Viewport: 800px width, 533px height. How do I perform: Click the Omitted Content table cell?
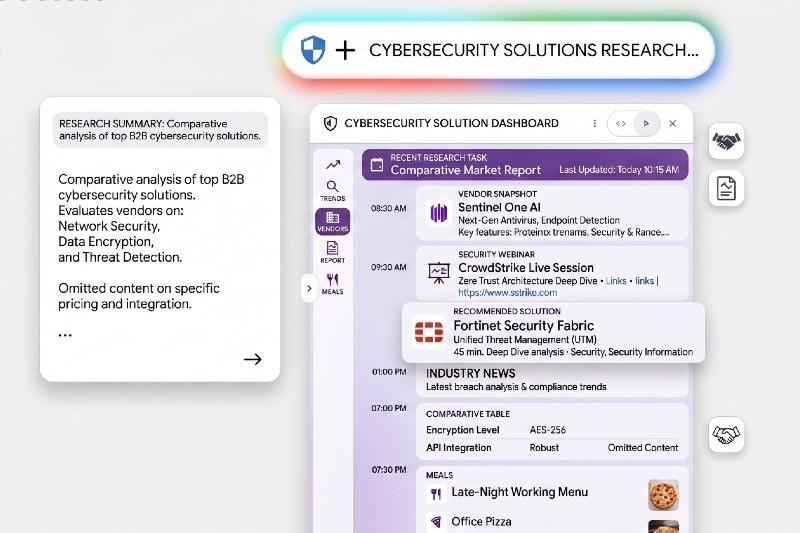click(643, 448)
